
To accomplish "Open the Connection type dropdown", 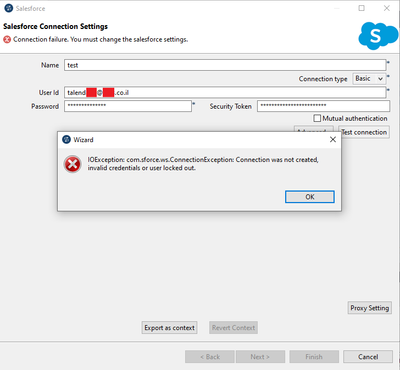I will click(369, 79).
